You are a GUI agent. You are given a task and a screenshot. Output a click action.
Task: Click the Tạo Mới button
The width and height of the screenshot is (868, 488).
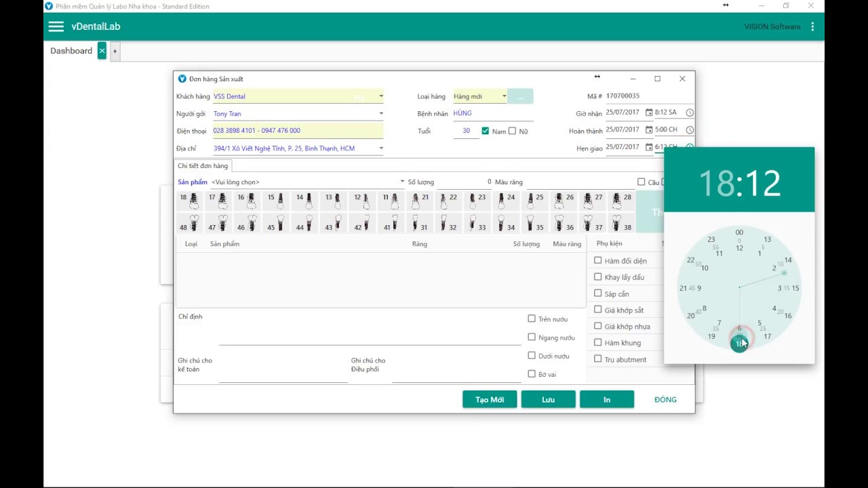(x=490, y=399)
